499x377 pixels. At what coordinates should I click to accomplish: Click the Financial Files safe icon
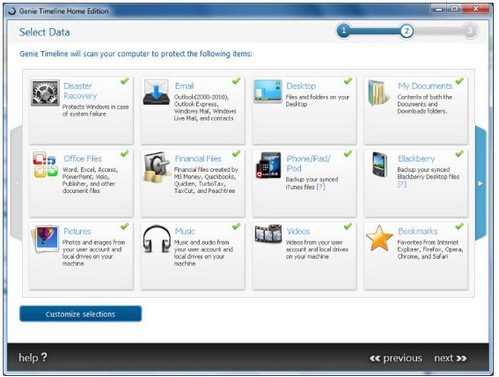157,167
